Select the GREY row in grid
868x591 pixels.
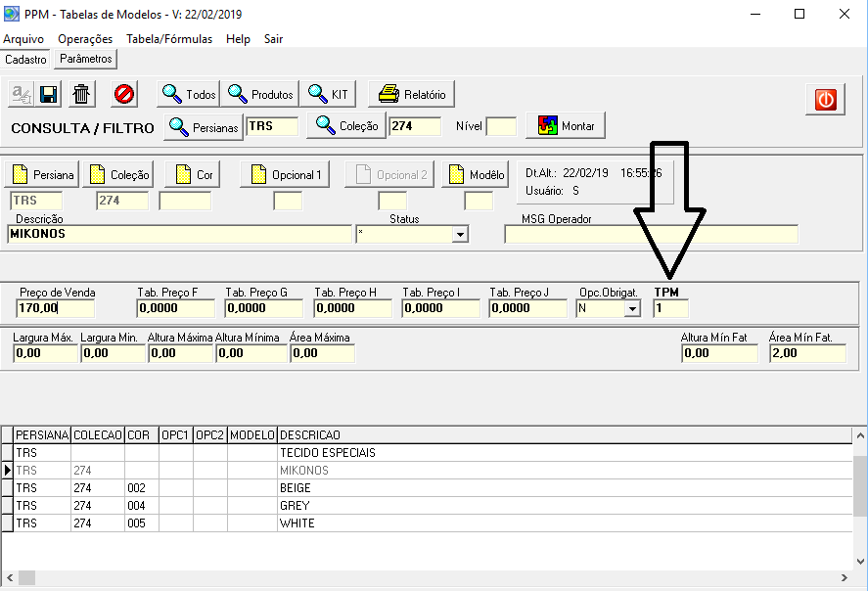(x=427, y=506)
